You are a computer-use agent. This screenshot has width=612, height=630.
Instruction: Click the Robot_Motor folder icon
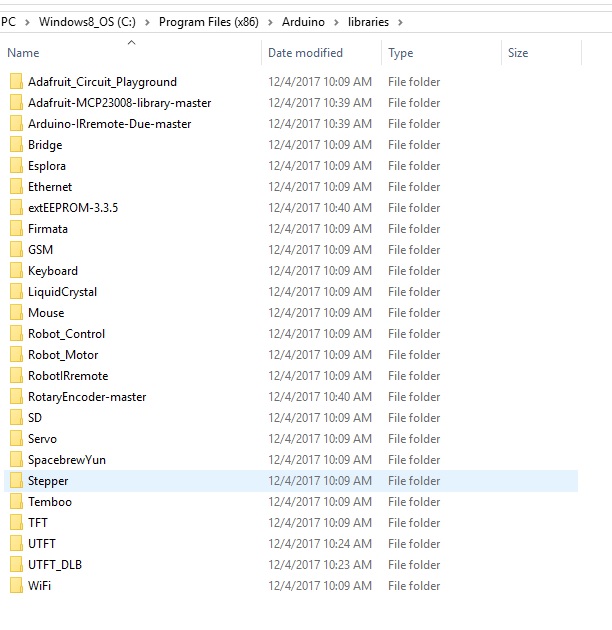(16, 354)
